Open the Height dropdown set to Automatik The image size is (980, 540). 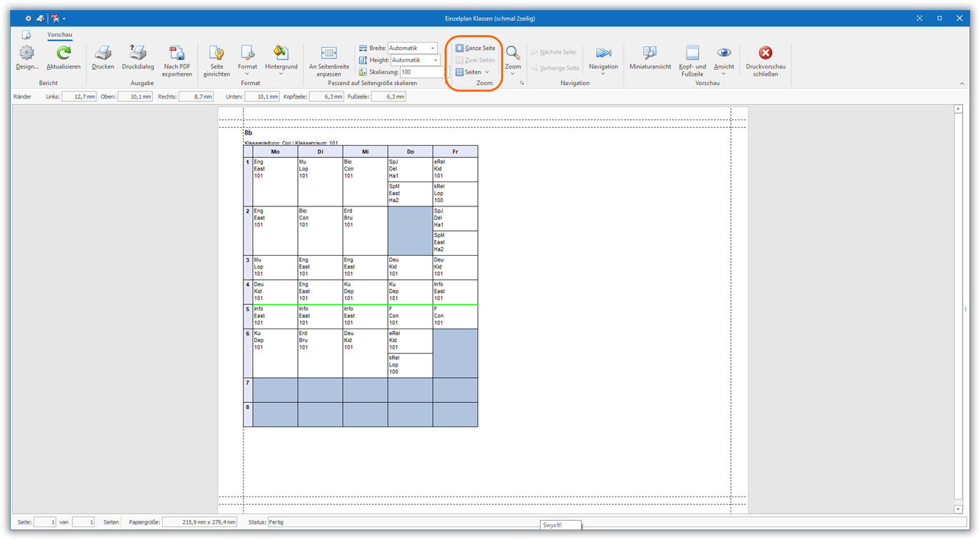click(x=435, y=61)
